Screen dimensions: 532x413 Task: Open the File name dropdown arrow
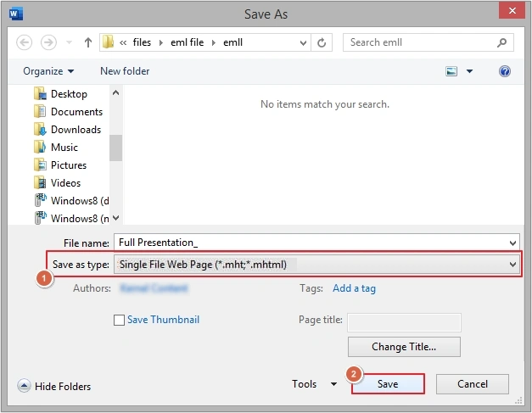click(512, 243)
